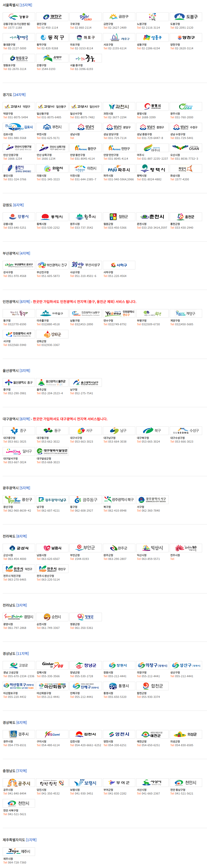207x868 pixels.
Task: Open the 사하구 logo banner
Action: (119, 265)
